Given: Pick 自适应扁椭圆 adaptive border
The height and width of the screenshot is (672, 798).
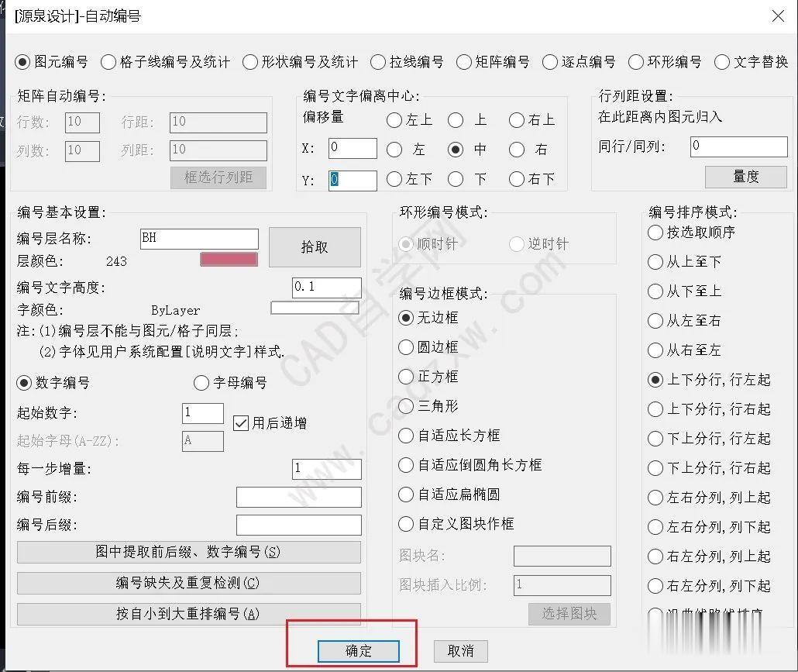Looking at the screenshot, I should coord(406,494).
